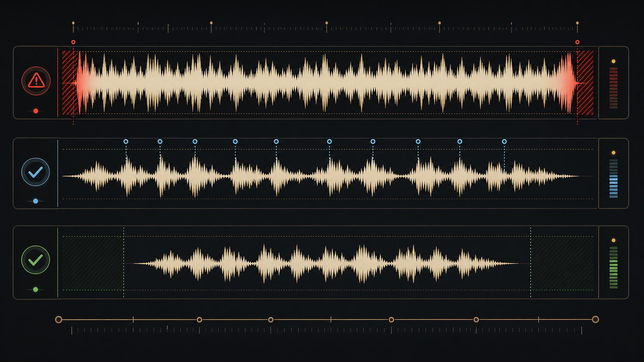644x362 pixels.
Task: Click the blue level meter on second track
Action: click(x=613, y=178)
